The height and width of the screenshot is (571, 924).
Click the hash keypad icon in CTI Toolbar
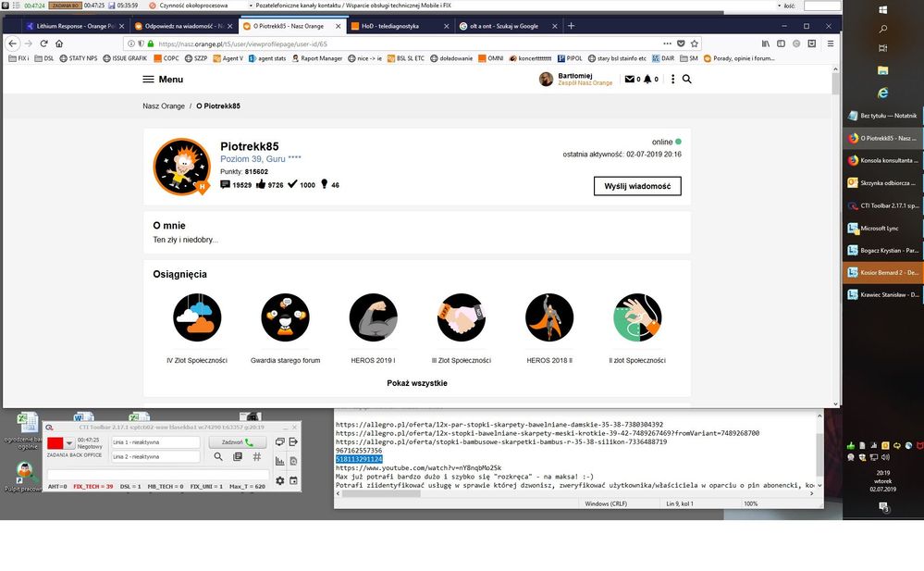click(x=257, y=457)
